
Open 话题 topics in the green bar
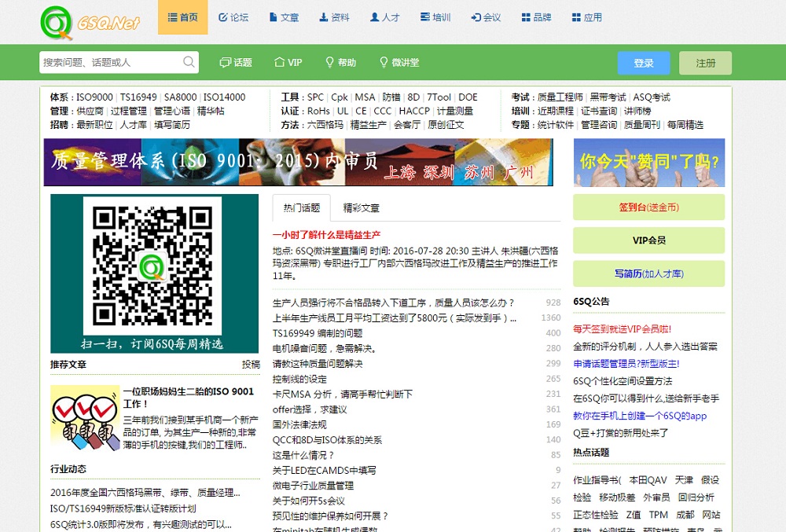tap(236, 63)
